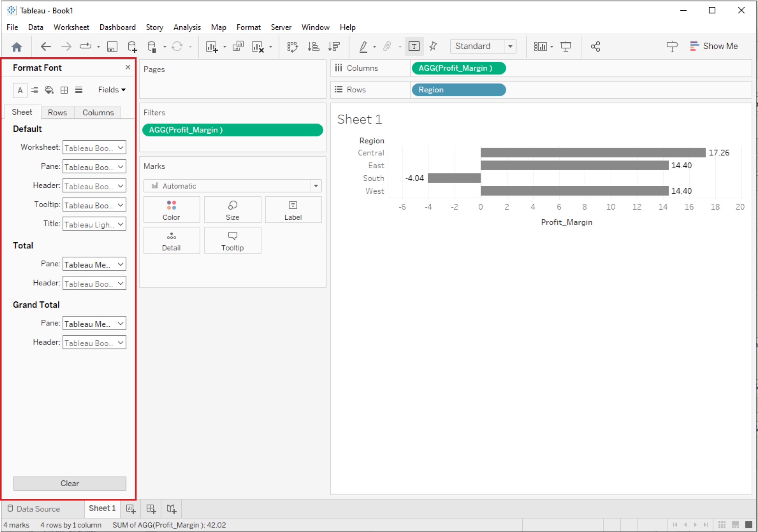Viewport: 758px width, 532px height.
Task: Sort ascending using toolbar icon
Action: click(313, 46)
